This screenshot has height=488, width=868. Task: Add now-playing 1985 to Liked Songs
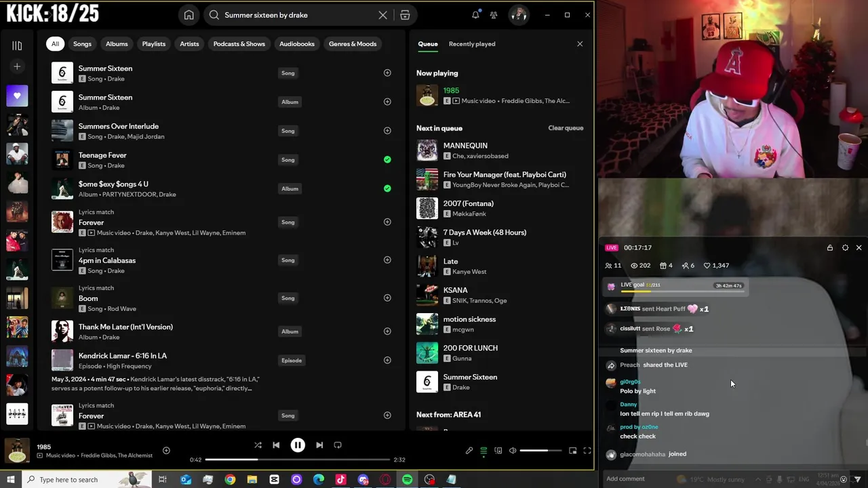click(166, 451)
